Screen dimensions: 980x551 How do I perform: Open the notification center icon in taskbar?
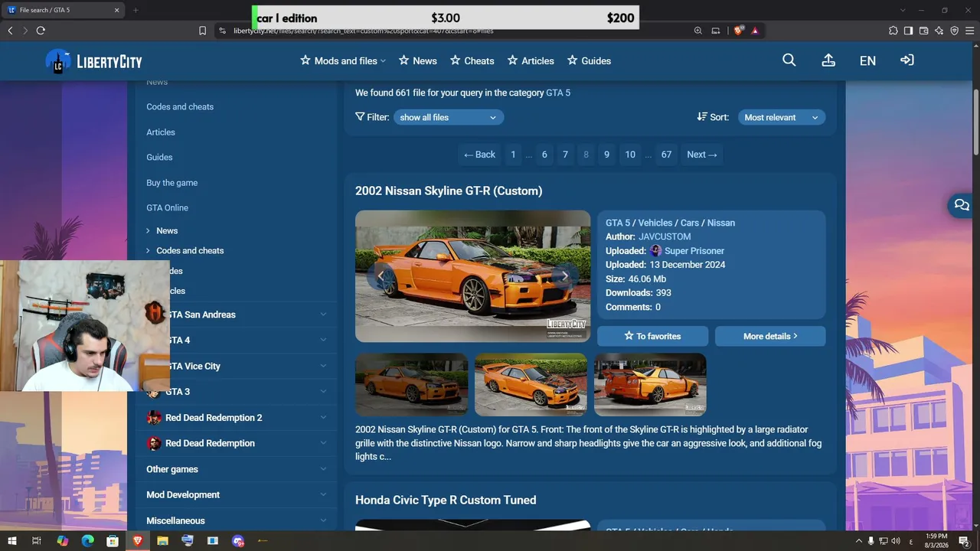[x=964, y=541]
